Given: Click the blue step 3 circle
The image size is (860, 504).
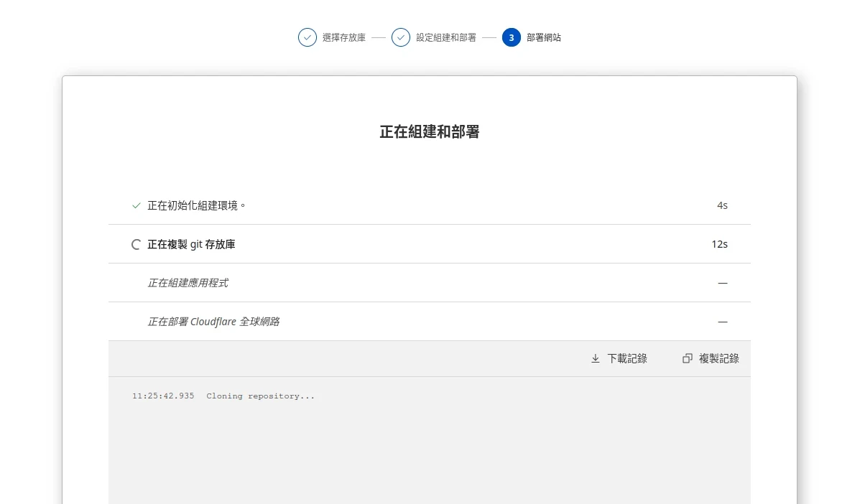Looking at the screenshot, I should tap(512, 37).
